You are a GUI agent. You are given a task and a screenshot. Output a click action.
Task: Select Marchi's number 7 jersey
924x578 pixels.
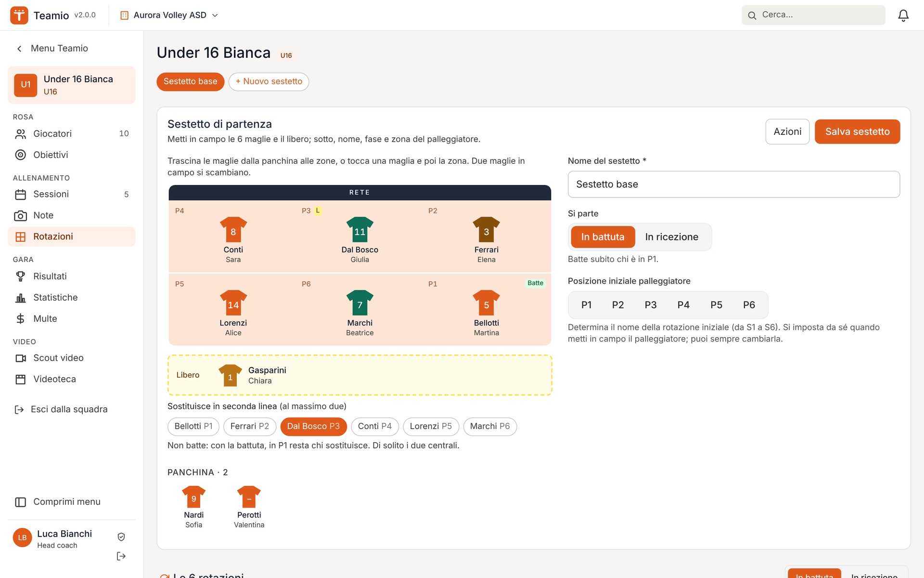(360, 303)
